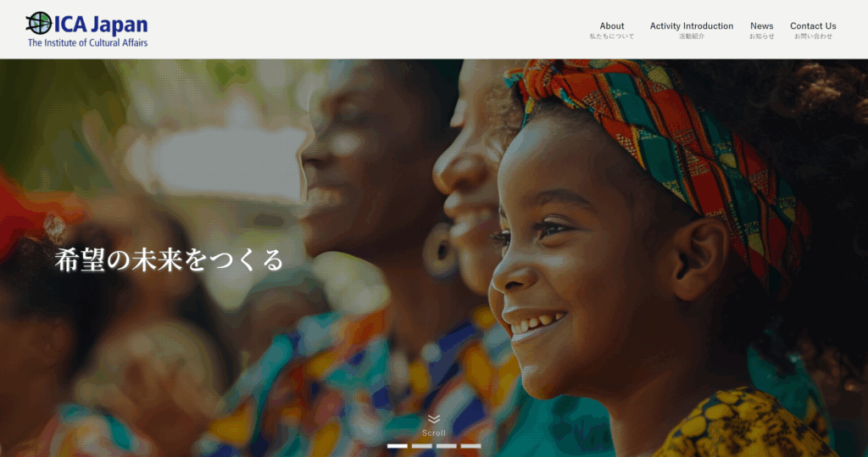Jump to the fourth slide indicator
Image resolution: width=868 pixels, height=457 pixels.
tap(470, 446)
